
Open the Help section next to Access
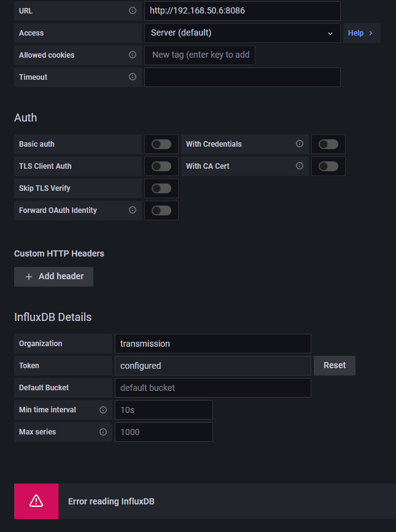click(x=362, y=33)
